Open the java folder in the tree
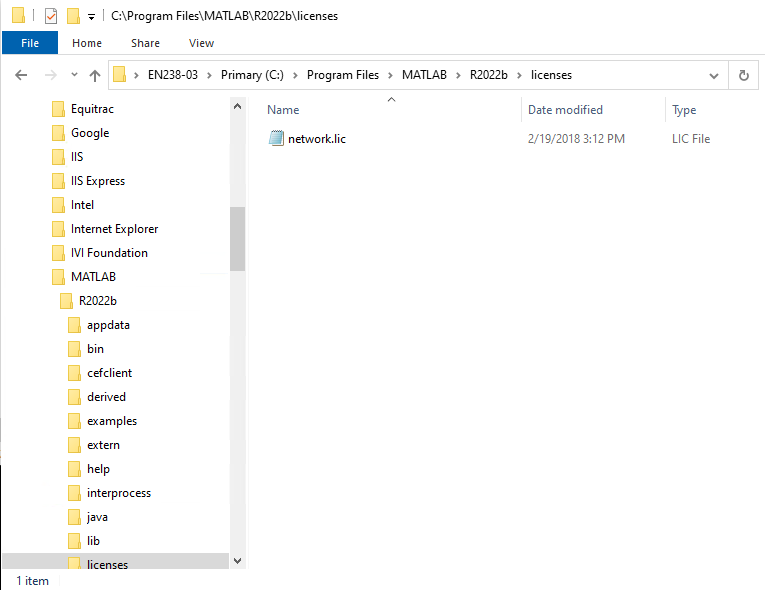The image size is (765, 590). (x=97, y=517)
